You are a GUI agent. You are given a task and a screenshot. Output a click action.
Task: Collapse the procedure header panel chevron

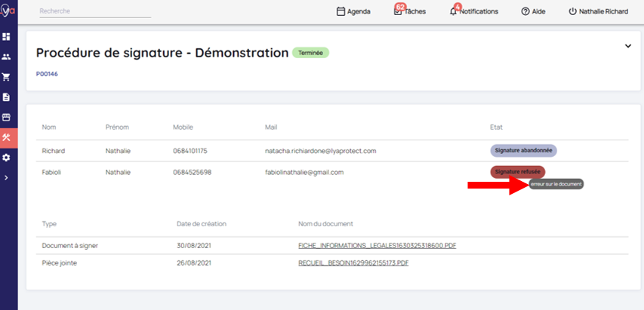[627, 46]
